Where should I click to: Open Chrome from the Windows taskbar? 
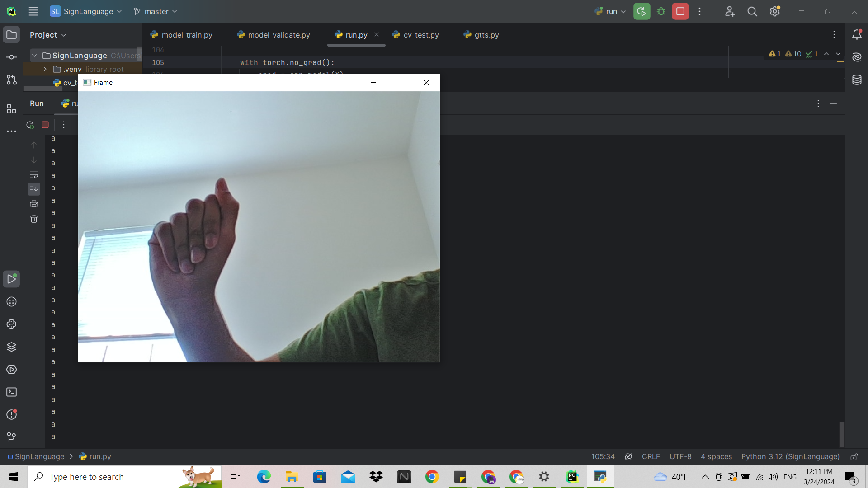[x=432, y=477]
